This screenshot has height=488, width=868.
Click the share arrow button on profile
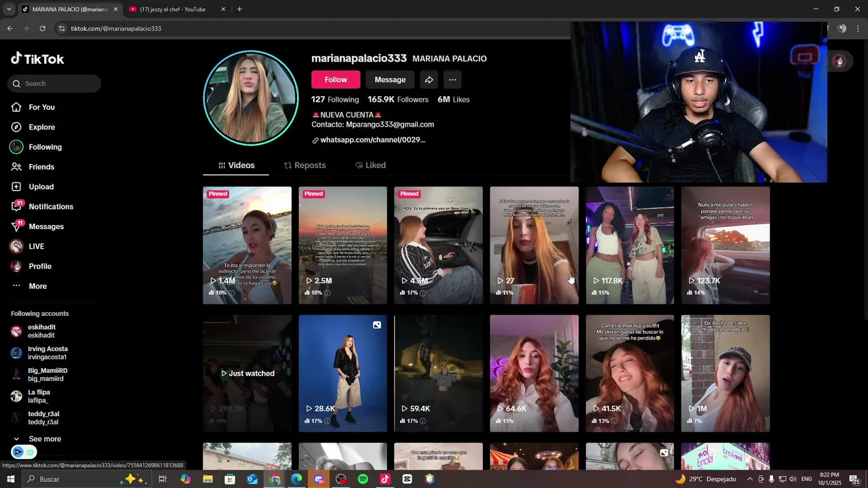click(429, 80)
